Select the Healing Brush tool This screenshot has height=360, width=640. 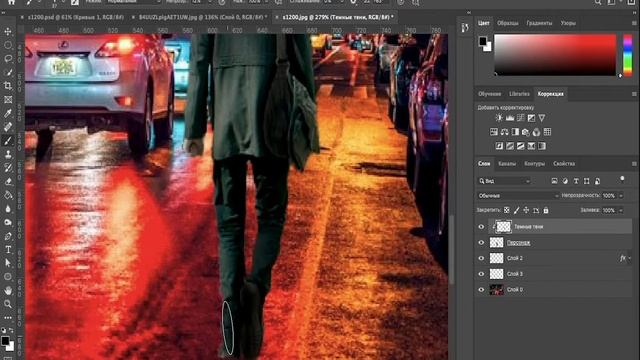[x=8, y=127]
